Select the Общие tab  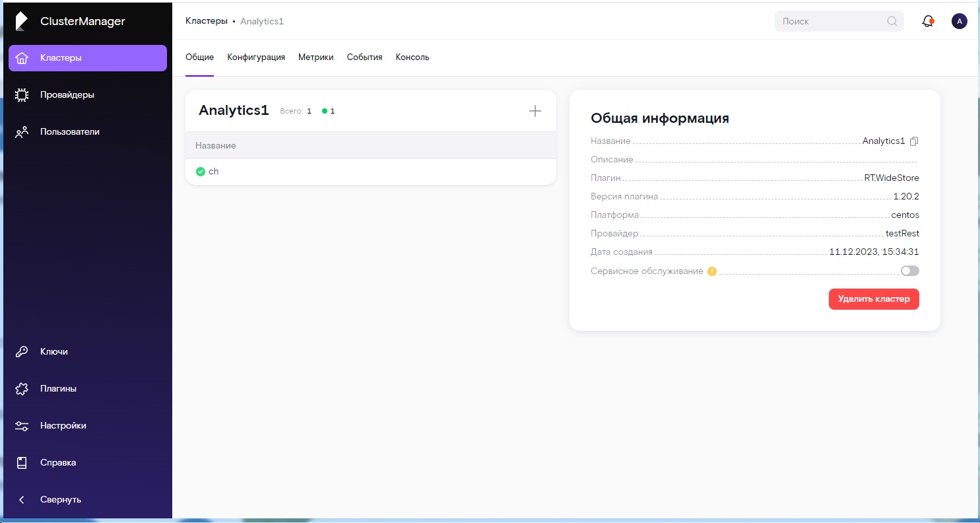click(199, 57)
